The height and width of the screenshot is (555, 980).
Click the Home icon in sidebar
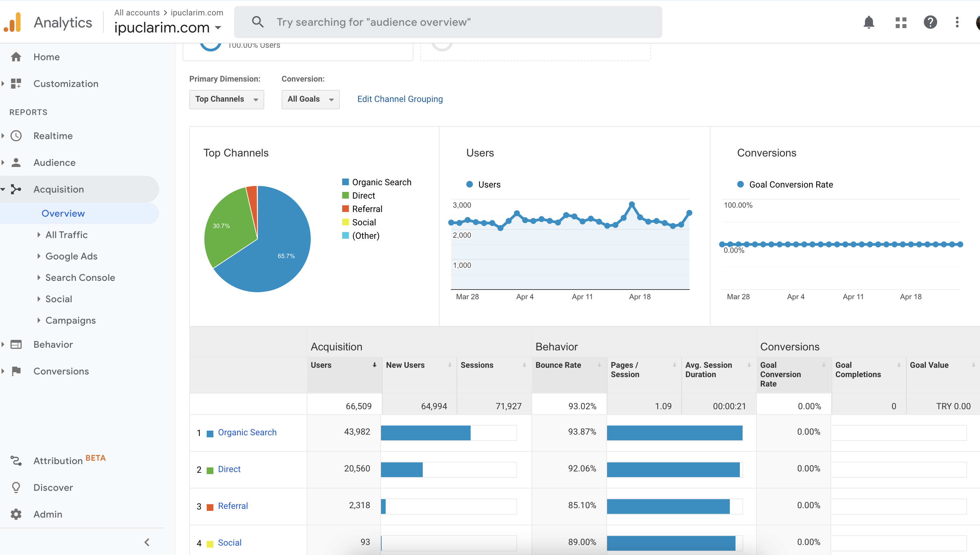(16, 57)
